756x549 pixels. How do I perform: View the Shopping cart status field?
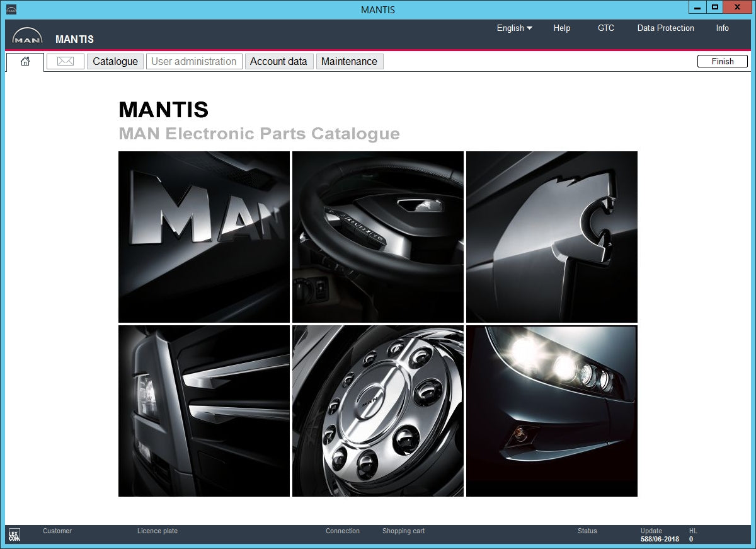point(403,531)
